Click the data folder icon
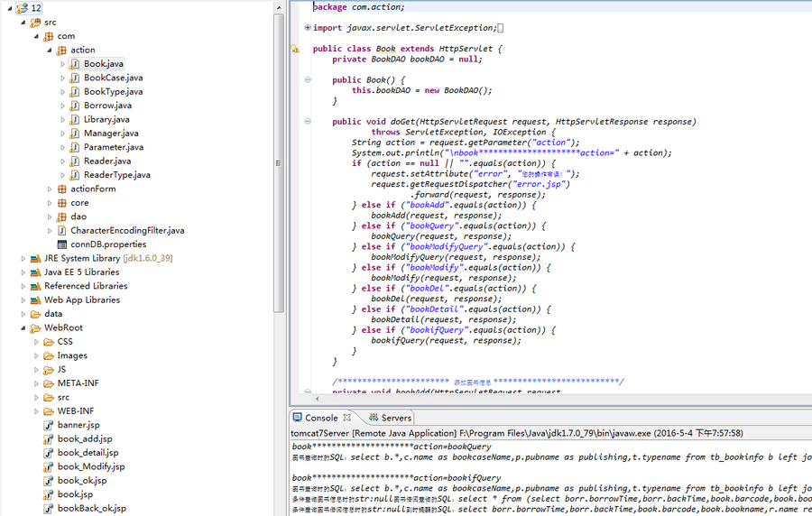The image size is (812, 516). point(35,314)
